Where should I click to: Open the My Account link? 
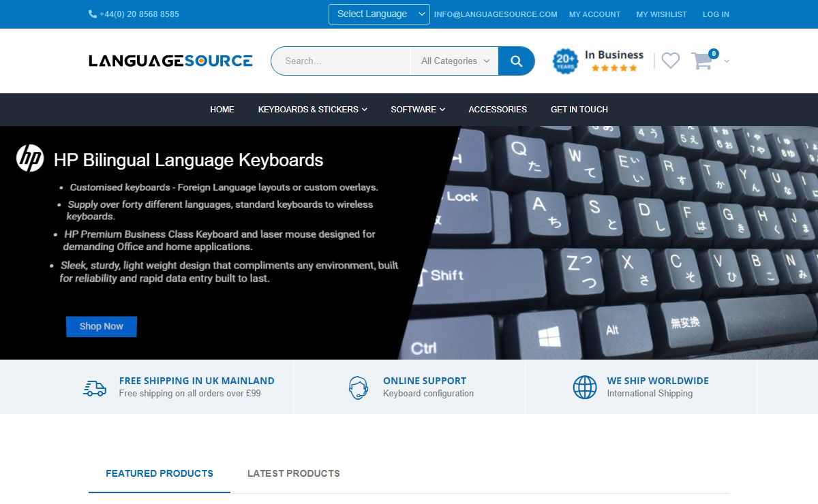point(595,14)
